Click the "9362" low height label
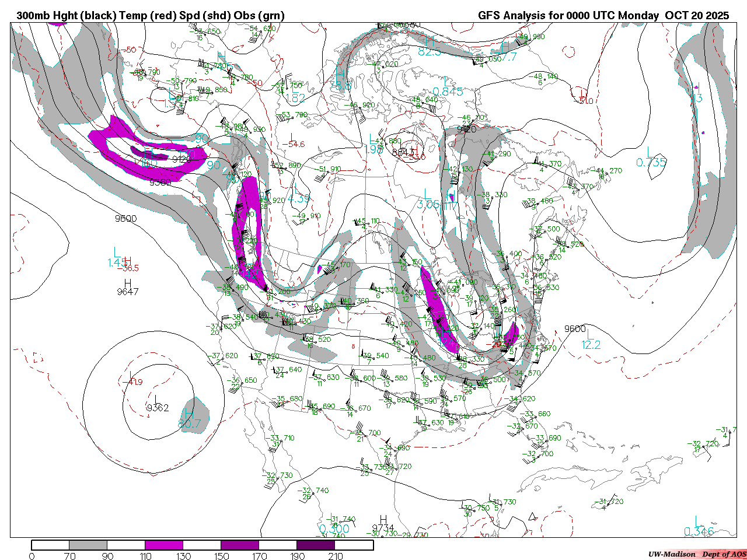 [158, 408]
